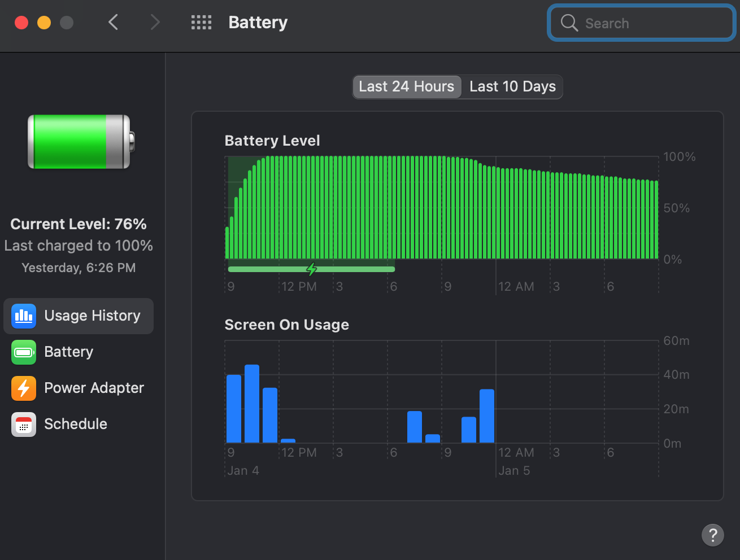
Task: Show all preferences grid icon
Action: pos(201,23)
